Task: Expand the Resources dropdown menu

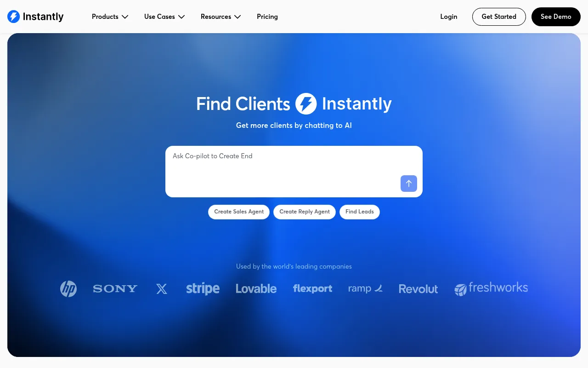Action: (x=221, y=17)
